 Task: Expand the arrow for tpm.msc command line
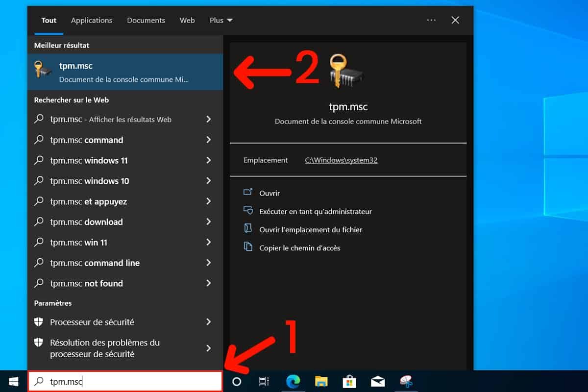209,263
